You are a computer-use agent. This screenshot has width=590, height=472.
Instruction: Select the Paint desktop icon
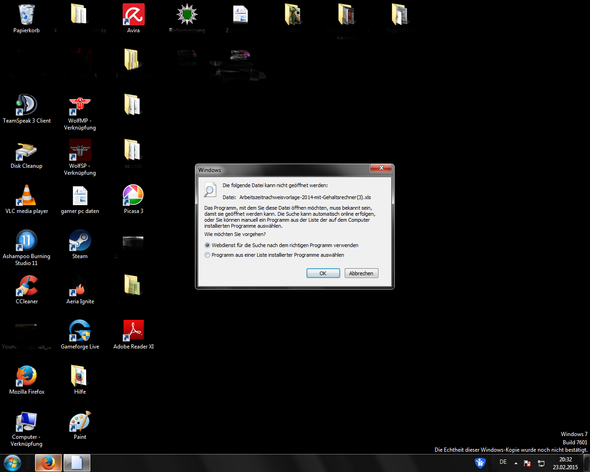pos(80,425)
